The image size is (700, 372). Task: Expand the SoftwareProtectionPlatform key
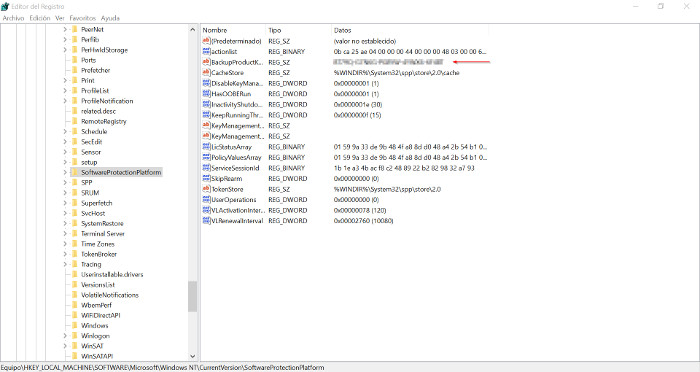point(65,172)
